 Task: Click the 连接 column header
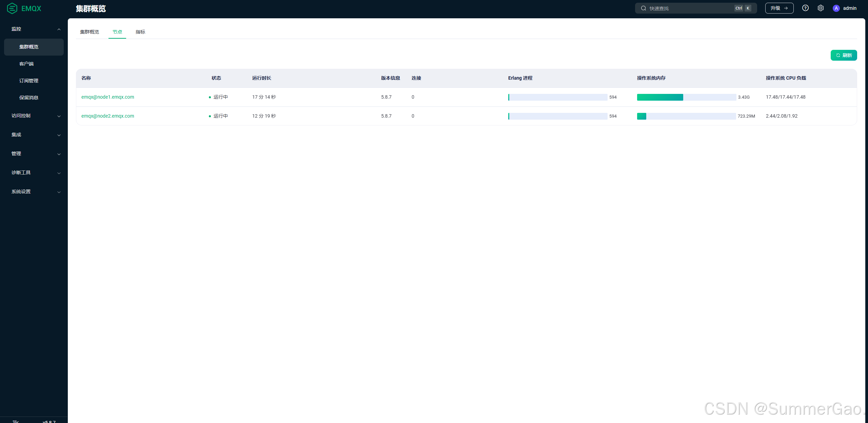point(416,78)
